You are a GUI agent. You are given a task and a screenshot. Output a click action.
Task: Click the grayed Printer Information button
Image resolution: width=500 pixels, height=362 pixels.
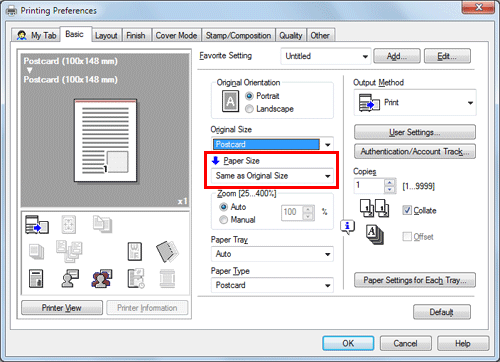[x=147, y=308]
